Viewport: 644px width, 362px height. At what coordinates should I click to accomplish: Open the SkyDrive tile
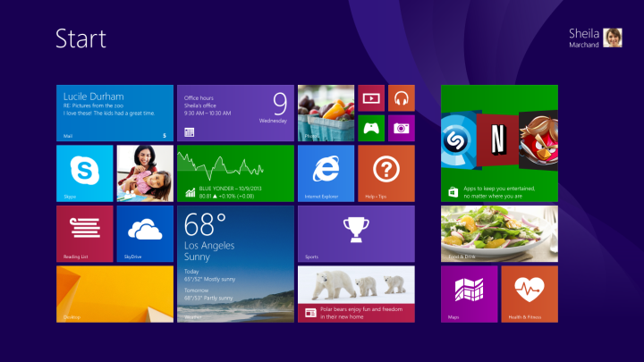tap(145, 233)
